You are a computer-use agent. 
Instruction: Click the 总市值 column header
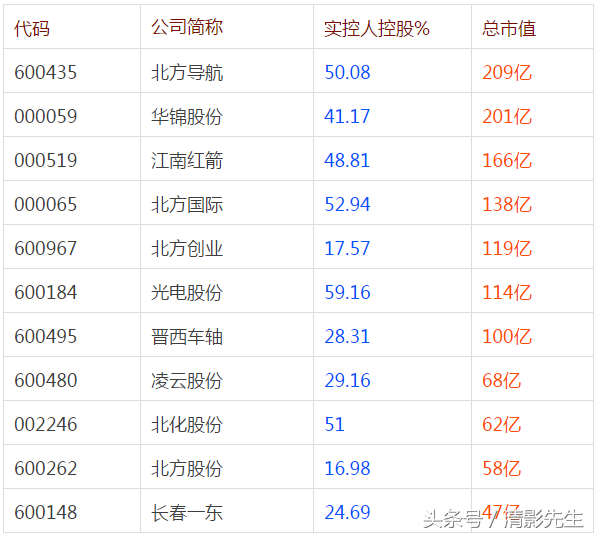[x=509, y=29]
